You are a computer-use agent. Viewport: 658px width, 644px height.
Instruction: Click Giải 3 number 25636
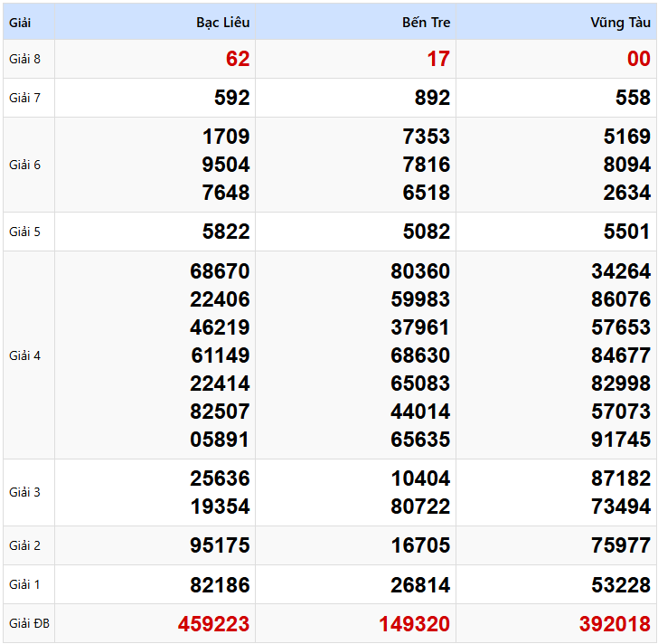tap(220, 478)
